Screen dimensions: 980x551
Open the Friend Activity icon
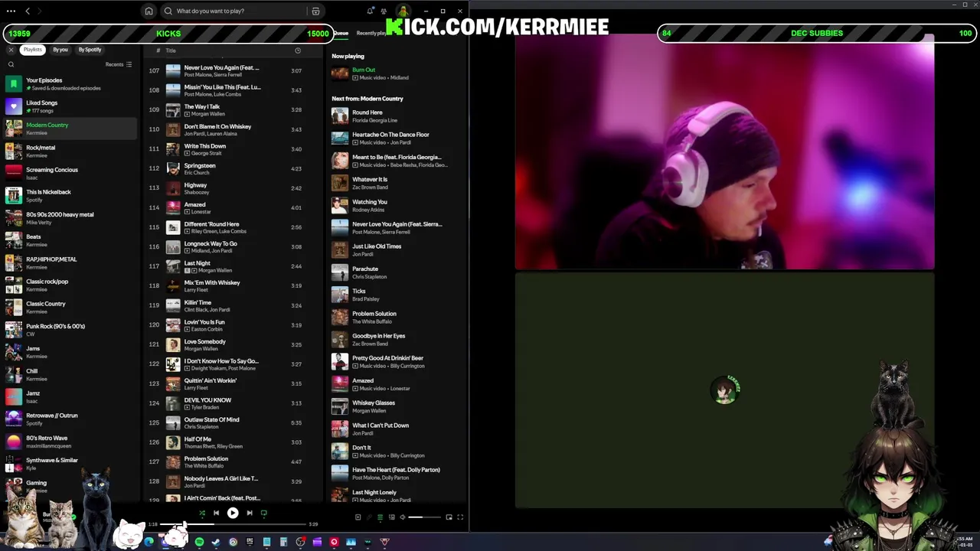tap(385, 11)
